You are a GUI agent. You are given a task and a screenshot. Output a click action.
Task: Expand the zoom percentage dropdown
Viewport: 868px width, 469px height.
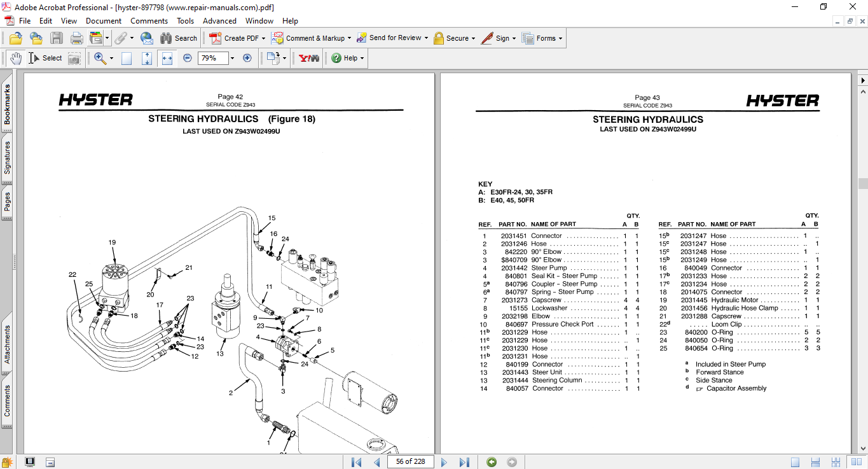[232, 58]
